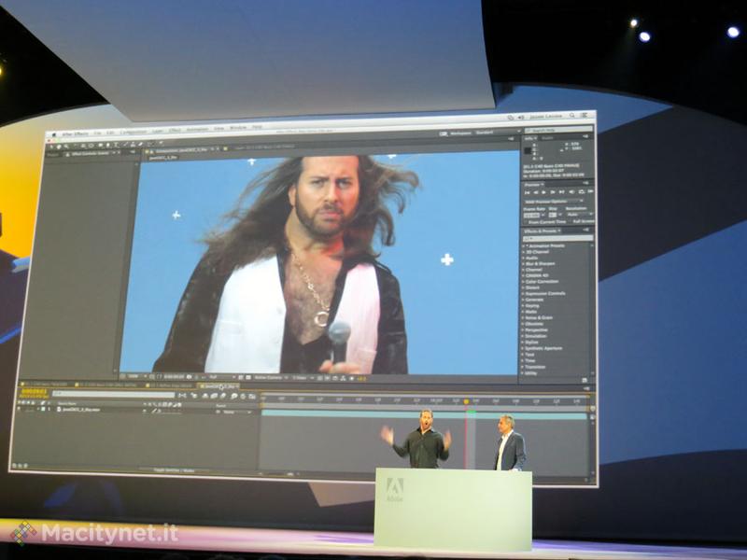Viewport: 747px width, 560px height.
Task: Click the Spotlight search icon in menu bar
Action: [x=571, y=116]
